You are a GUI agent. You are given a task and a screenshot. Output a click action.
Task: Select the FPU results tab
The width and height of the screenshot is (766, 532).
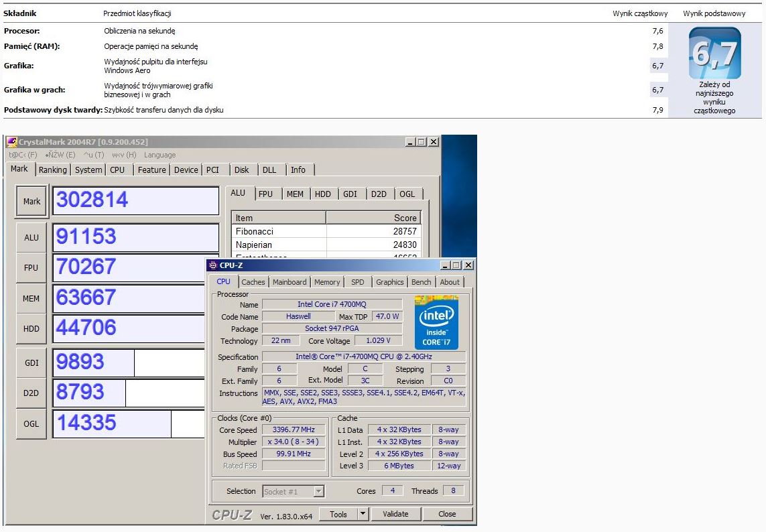click(x=266, y=194)
